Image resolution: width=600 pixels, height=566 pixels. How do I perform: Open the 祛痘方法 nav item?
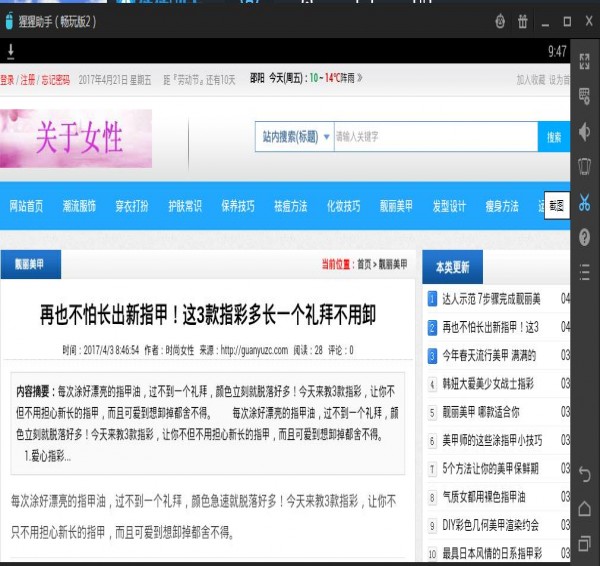click(x=290, y=206)
